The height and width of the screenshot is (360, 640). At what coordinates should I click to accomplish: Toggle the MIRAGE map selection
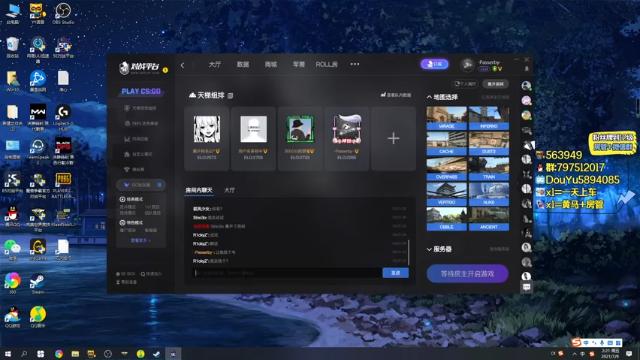[447, 118]
